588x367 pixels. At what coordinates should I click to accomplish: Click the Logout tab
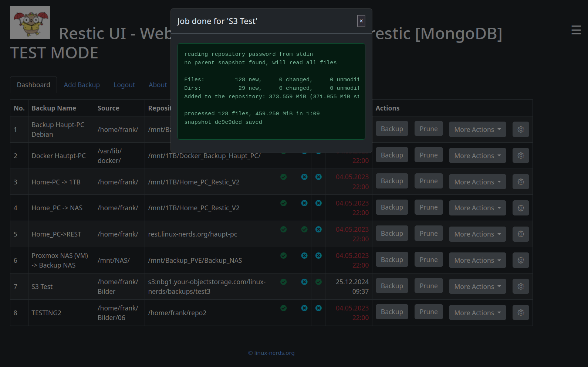pyautogui.click(x=124, y=85)
